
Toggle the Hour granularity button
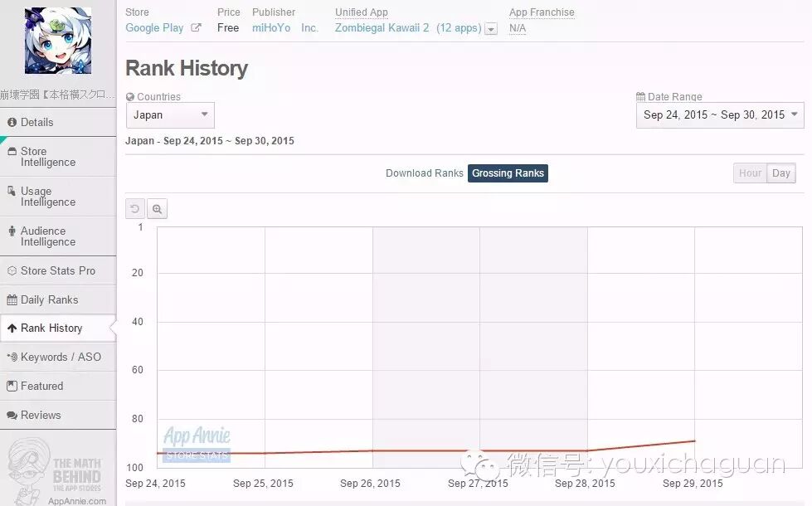(750, 173)
